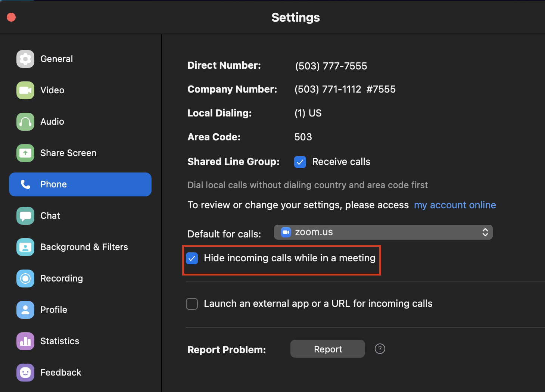The width and height of the screenshot is (545, 392).
Task: Click the zoom.us dropdown stepper arrows
Action: coord(485,232)
